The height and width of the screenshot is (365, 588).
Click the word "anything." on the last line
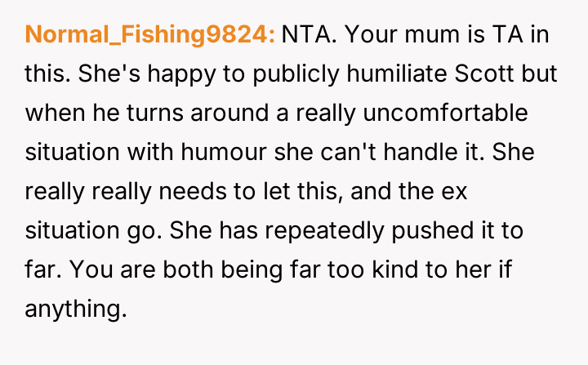click(77, 307)
